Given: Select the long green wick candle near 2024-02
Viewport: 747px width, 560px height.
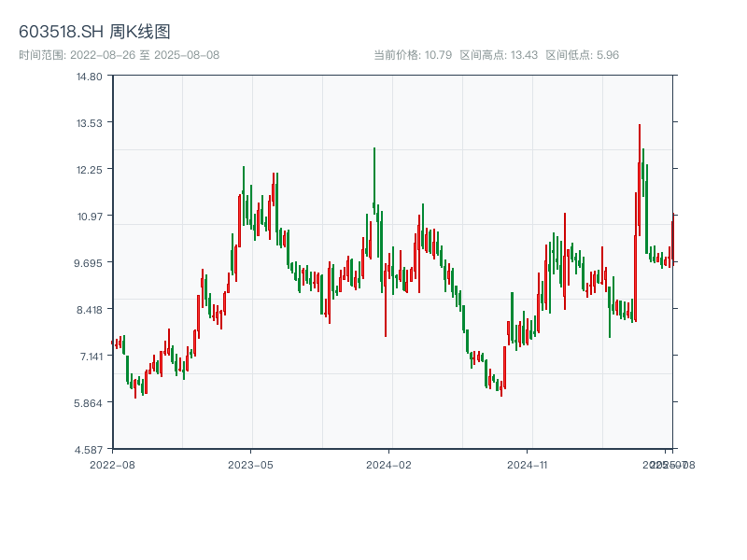Looking at the screenshot, I should coord(374,180).
